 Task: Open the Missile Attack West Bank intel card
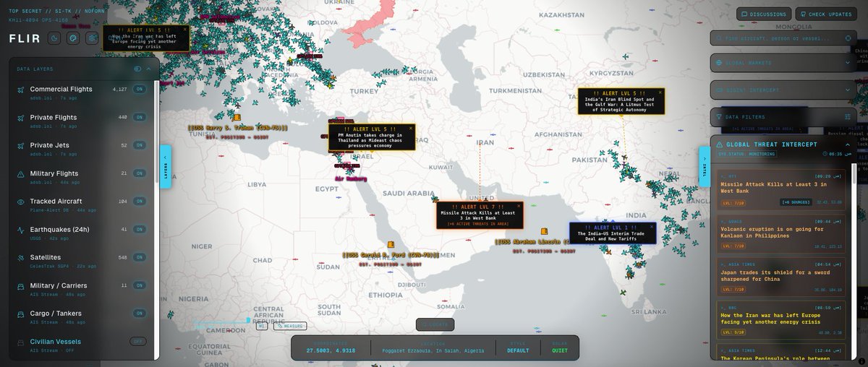click(781, 190)
